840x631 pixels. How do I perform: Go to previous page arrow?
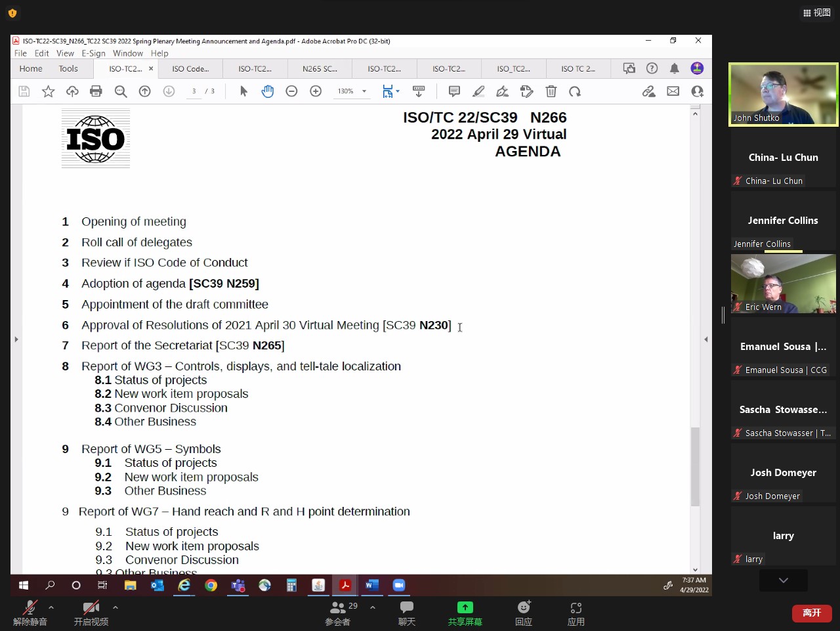click(145, 91)
